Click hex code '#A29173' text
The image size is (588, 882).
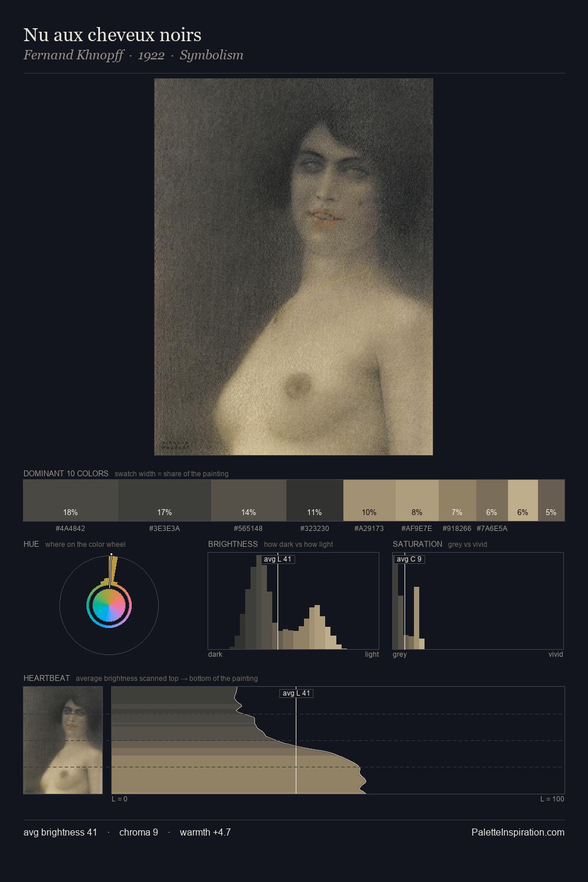tap(369, 529)
